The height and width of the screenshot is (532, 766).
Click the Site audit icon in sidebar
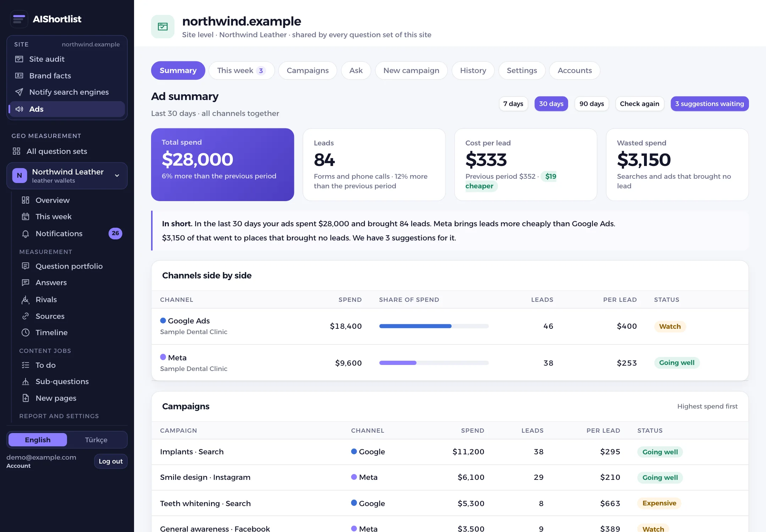19,59
